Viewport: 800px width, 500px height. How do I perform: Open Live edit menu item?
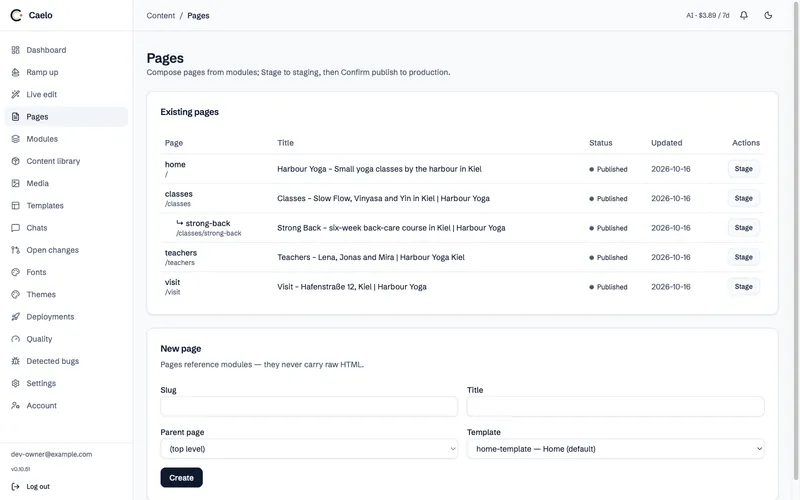tap(66, 94)
